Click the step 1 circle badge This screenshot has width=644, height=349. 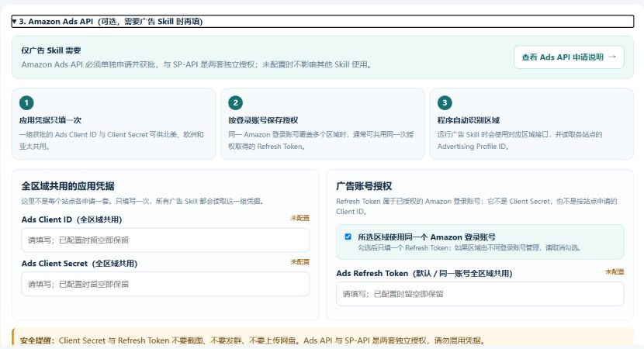click(x=26, y=102)
